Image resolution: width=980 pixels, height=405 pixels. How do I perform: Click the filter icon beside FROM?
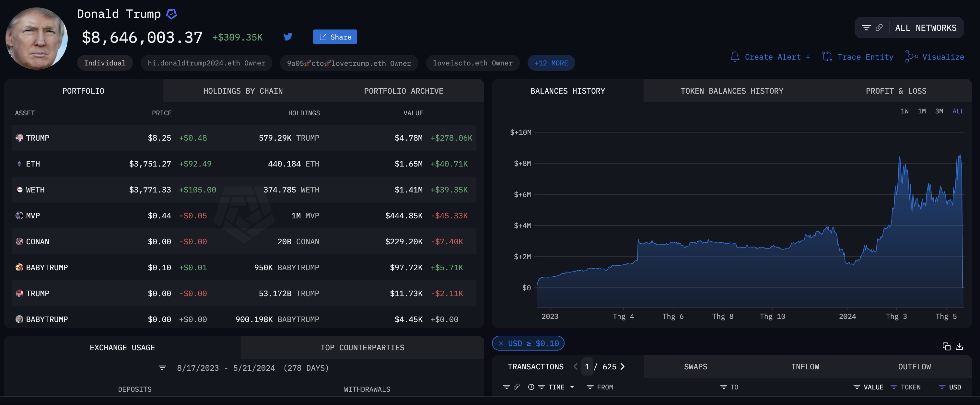click(590, 387)
